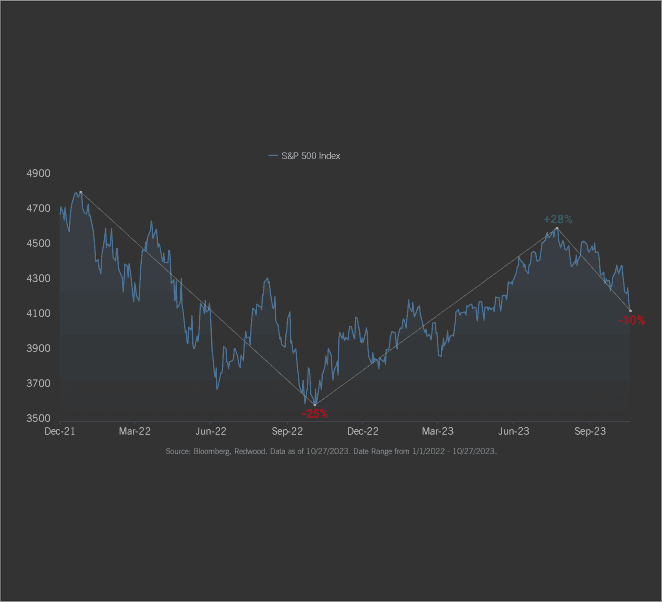
Task: Click the +28% rally annotation
Action: click(x=558, y=219)
